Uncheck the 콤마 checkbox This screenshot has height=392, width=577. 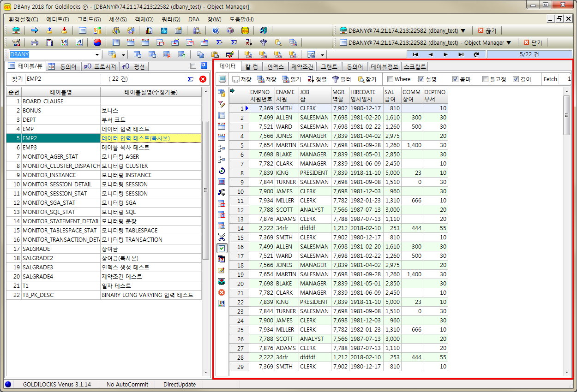pyautogui.click(x=455, y=79)
